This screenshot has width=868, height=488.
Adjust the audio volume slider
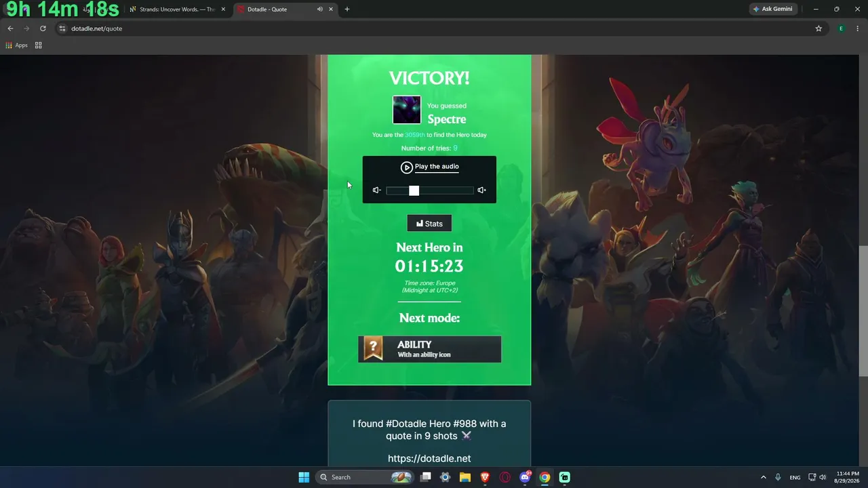tap(430, 190)
